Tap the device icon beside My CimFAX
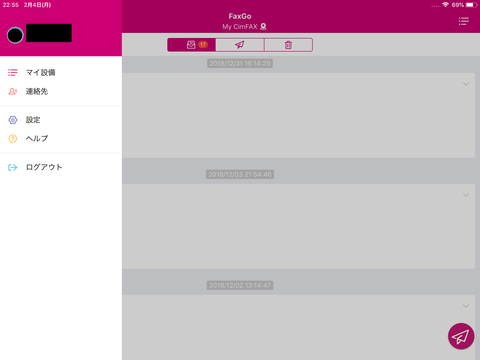The height and width of the screenshot is (360, 480). [x=263, y=26]
